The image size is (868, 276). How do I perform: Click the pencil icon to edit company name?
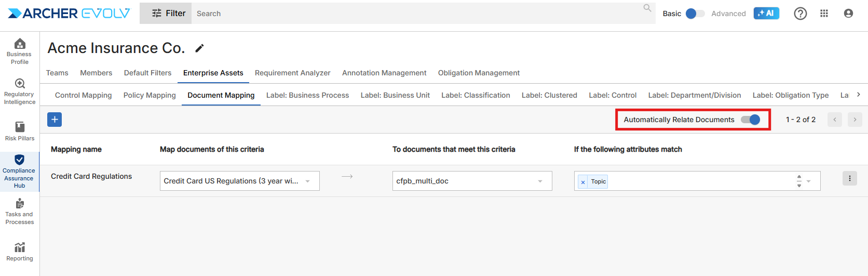199,48
